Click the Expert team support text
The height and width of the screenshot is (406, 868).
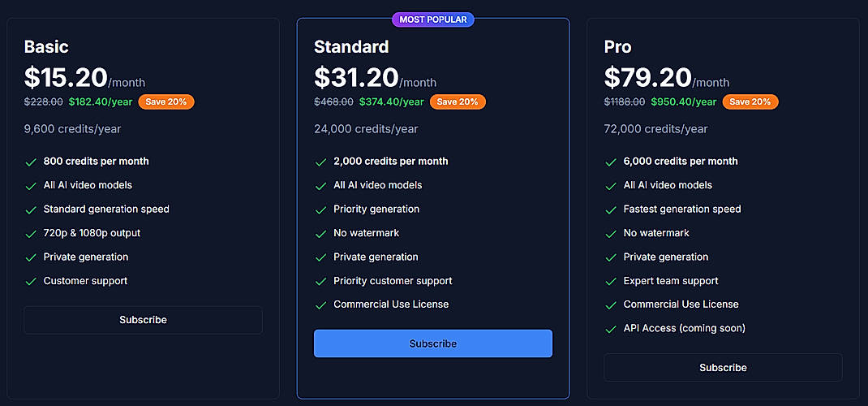tap(671, 281)
